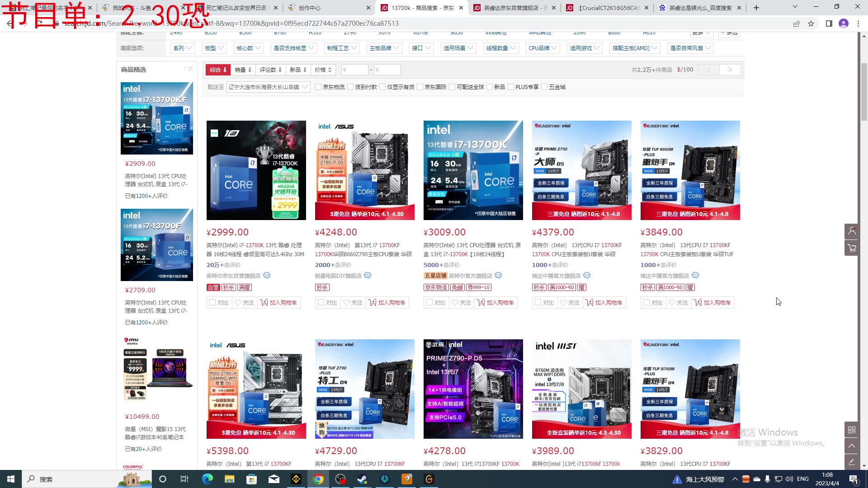Open a new browser tab

(x=756, y=8)
